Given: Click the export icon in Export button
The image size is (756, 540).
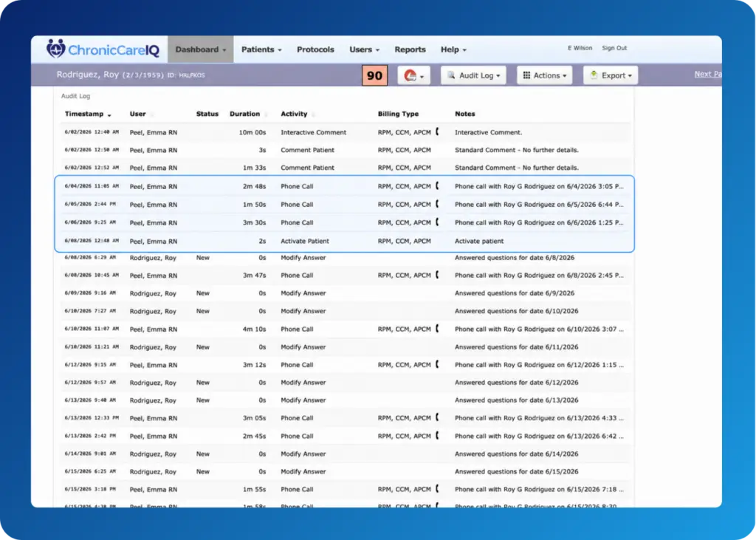Looking at the screenshot, I should pos(594,75).
